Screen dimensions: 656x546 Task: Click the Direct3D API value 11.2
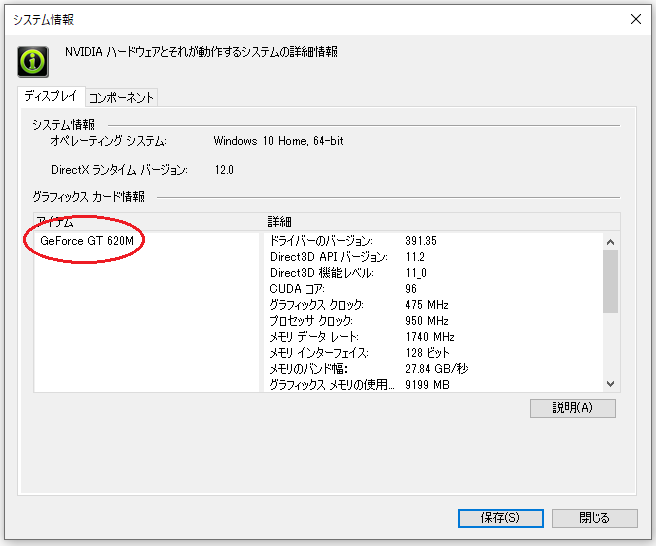click(x=415, y=256)
